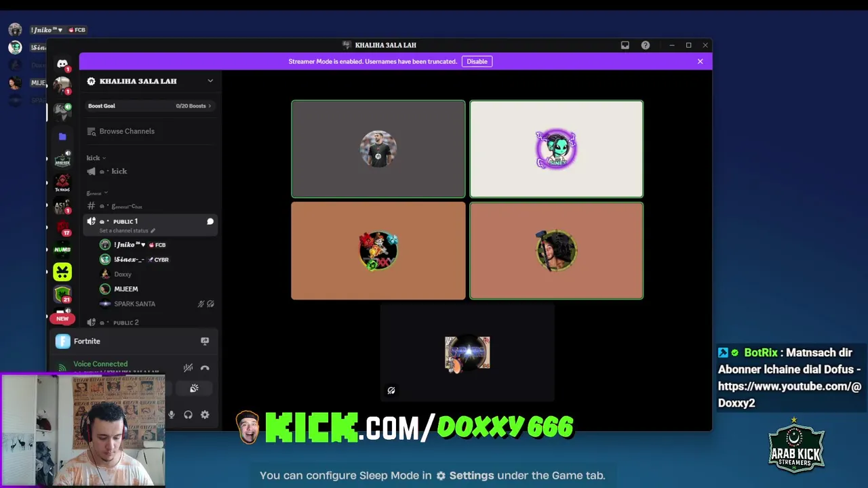This screenshot has width=868, height=488.
Task: Open the soundboard activity button
Action: tap(194, 388)
